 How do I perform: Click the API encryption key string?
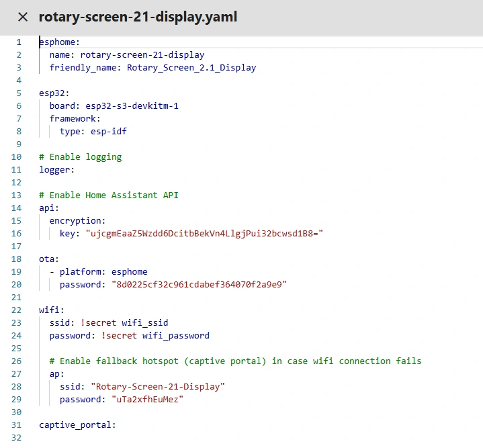tap(204, 234)
